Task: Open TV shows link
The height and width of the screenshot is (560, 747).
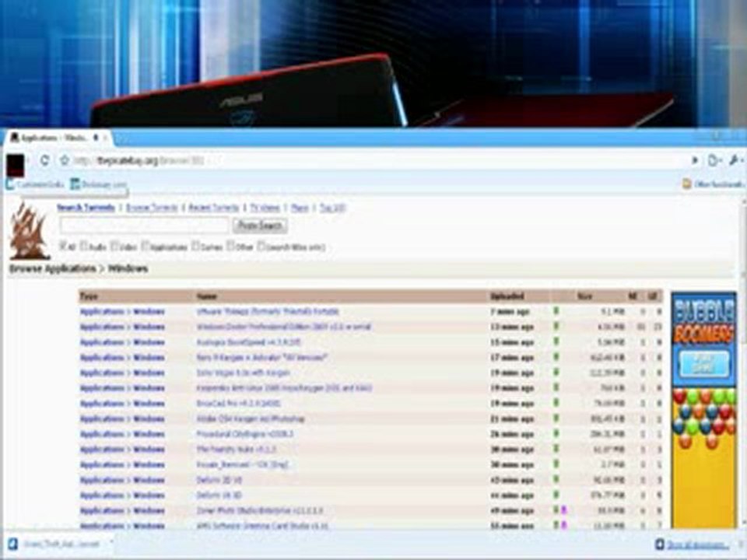Action: [265, 208]
